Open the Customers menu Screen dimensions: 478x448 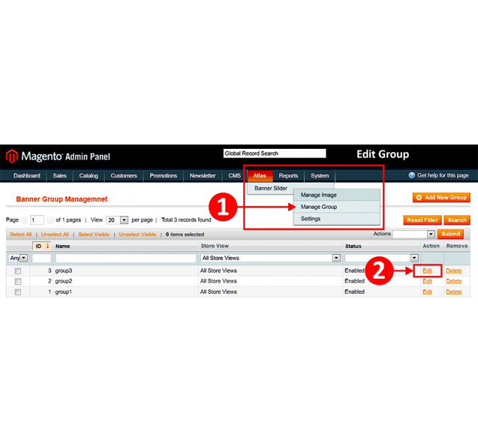coord(124,176)
